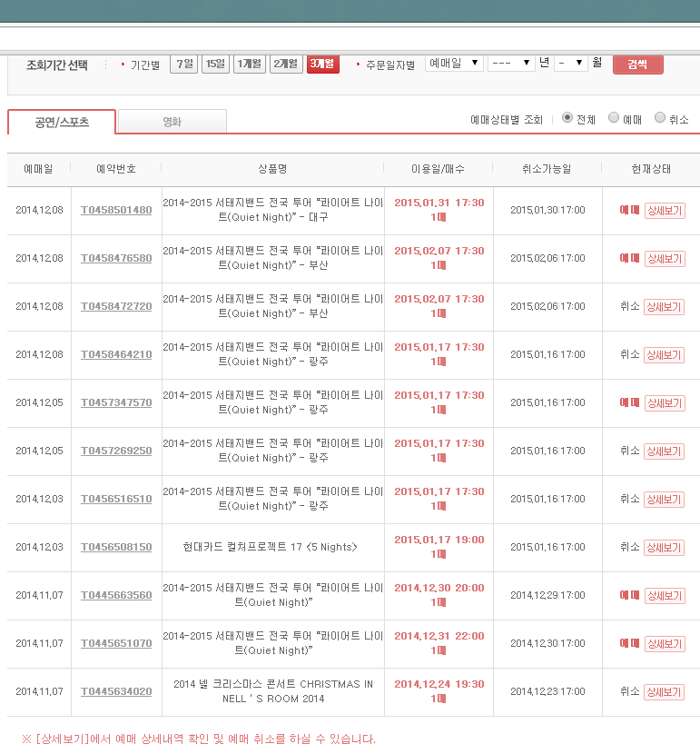This screenshot has height=744, width=700.
Task: Expand the year dropdown next to 년
Action: pos(511,64)
